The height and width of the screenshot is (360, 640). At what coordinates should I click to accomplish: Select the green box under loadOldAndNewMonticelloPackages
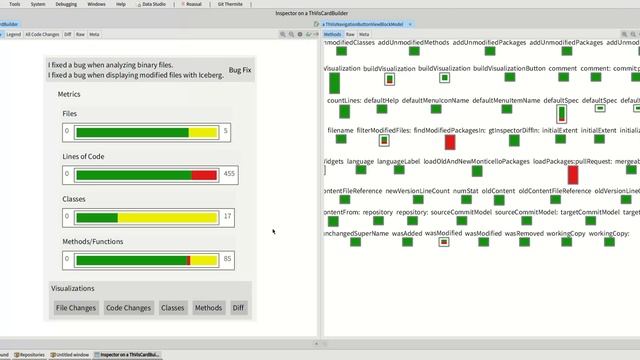tap(477, 171)
